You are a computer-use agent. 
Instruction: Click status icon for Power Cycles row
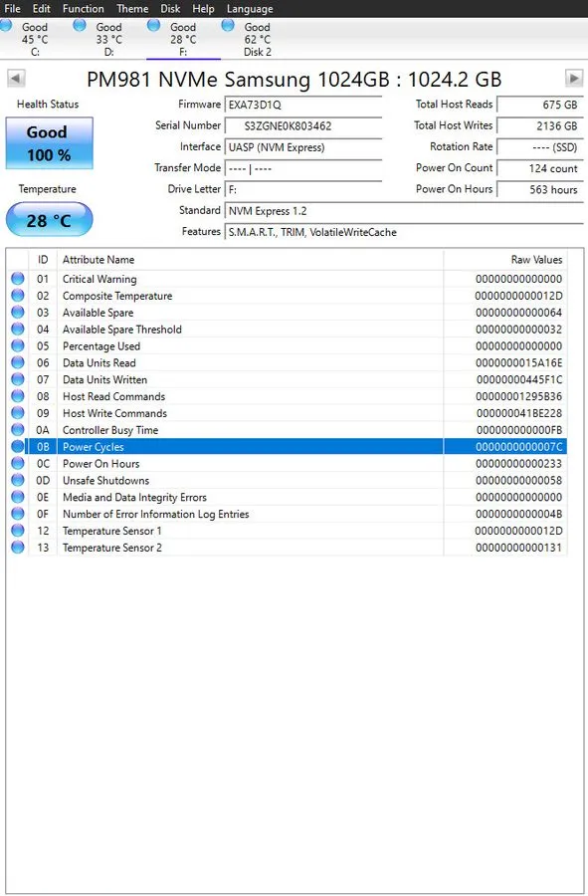coord(18,446)
